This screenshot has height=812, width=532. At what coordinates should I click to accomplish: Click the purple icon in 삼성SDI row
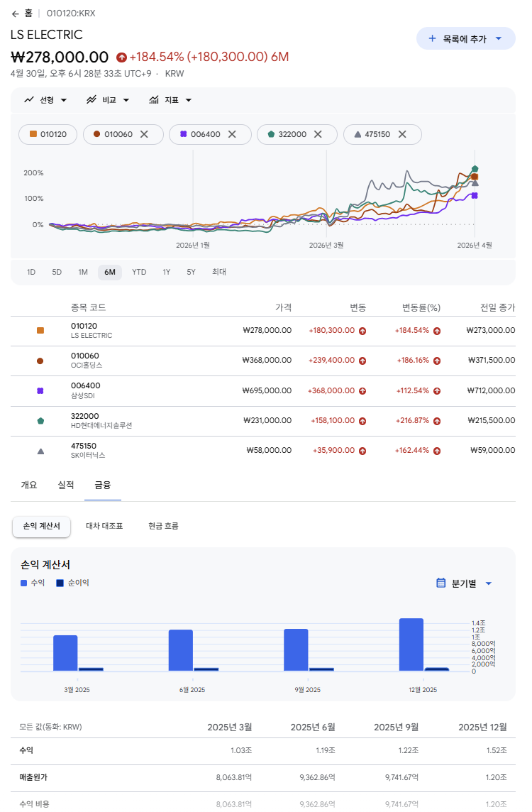pos(40,390)
